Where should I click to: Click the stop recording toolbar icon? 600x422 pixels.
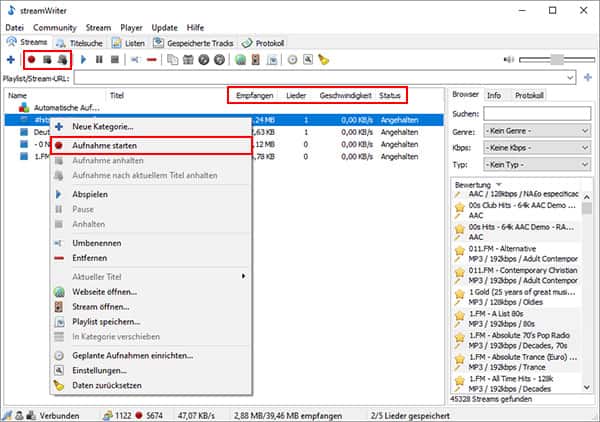[47, 60]
